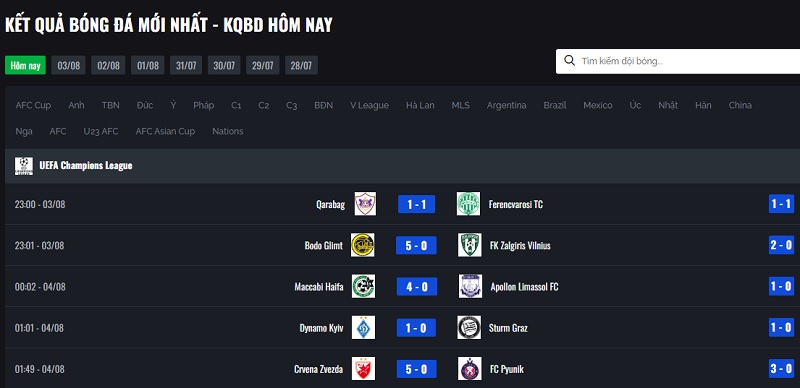
Task: Choose the 03/08 date button
Action: tap(68, 65)
